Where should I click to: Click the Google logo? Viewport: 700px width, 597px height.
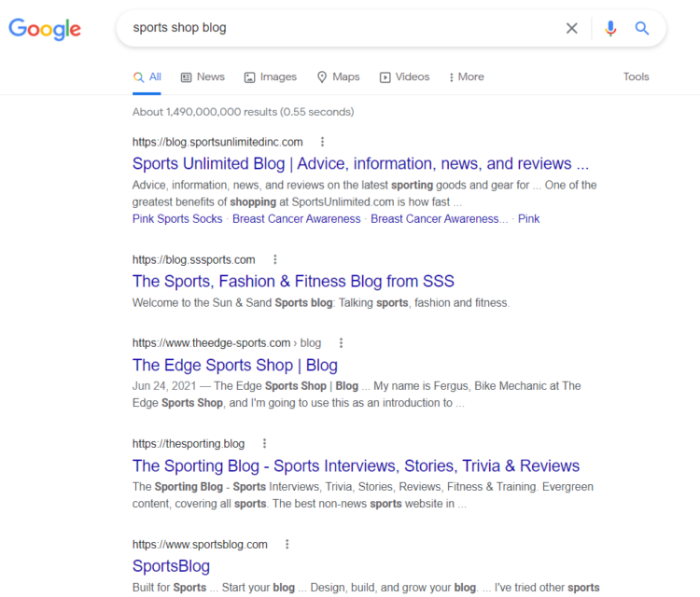[x=45, y=29]
